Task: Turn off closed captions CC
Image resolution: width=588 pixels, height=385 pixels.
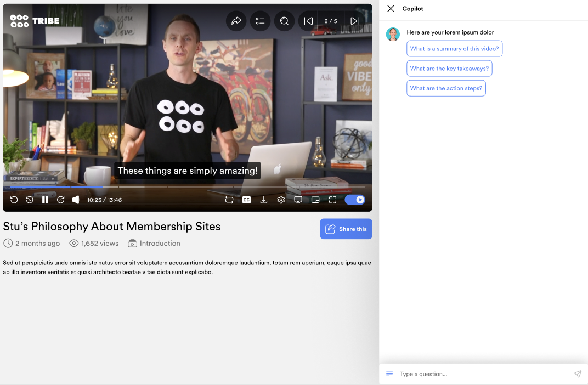Action: [x=247, y=200]
